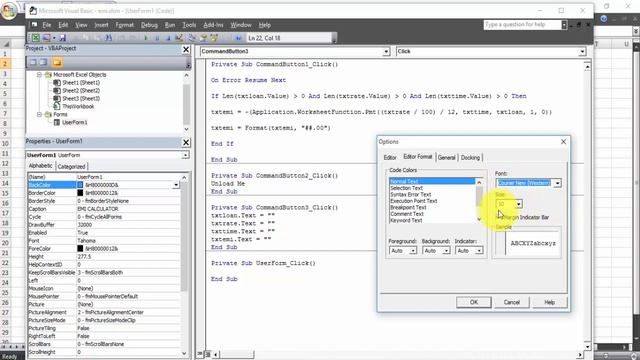Toggle the Margin Indicator Bar checkbox
Image resolution: width=640 pixels, height=360 pixels.
pyautogui.click(x=498, y=217)
